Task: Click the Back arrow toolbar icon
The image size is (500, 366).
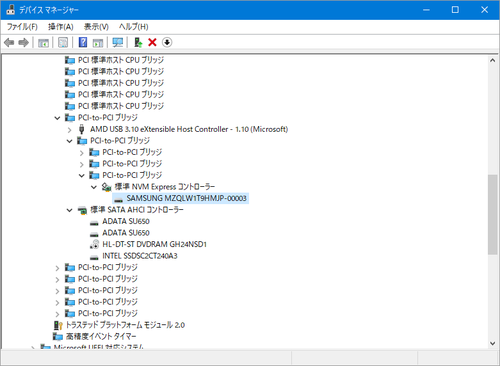Action: click(9, 42)
